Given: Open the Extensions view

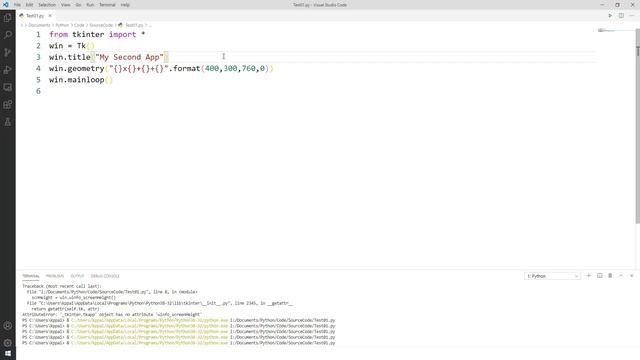Looking at the screenshot, I should (x=8, y=104).
